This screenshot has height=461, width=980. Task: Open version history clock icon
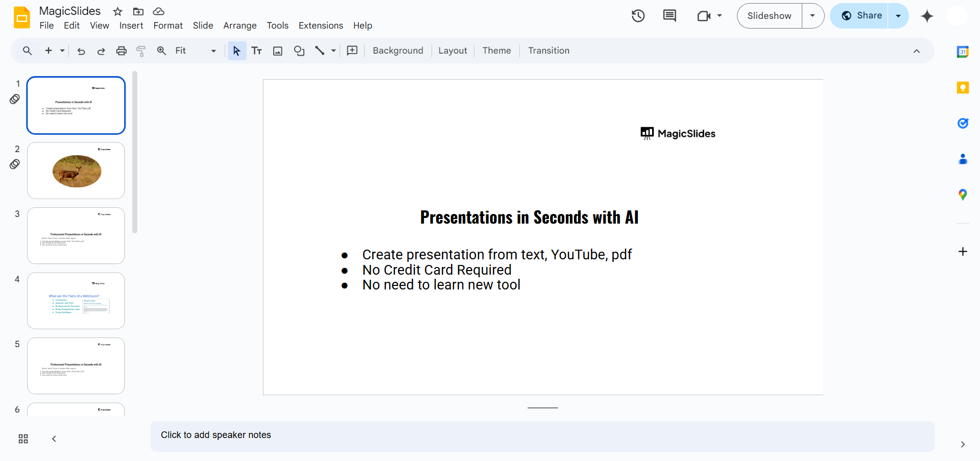[638, 16]
